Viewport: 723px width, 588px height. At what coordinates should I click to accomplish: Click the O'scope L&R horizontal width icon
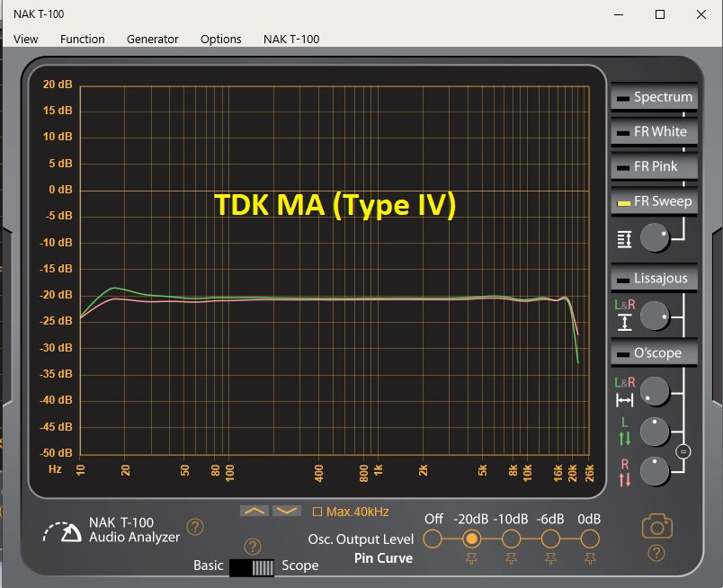pos(624,400)
